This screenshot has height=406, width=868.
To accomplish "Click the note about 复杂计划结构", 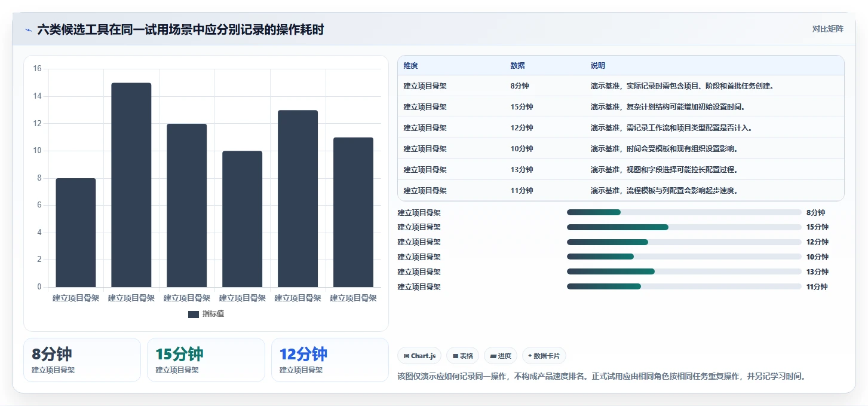I will point(668,107).
